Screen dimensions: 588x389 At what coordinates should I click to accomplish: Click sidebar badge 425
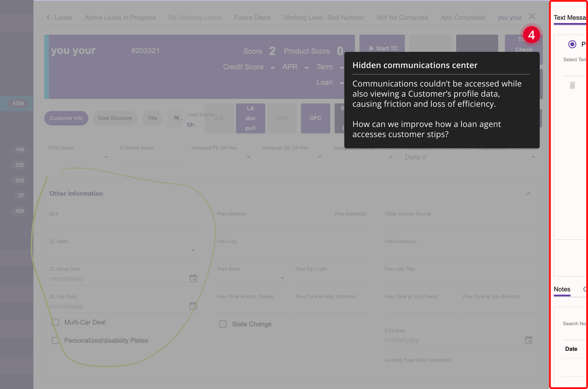click(19, 211)
